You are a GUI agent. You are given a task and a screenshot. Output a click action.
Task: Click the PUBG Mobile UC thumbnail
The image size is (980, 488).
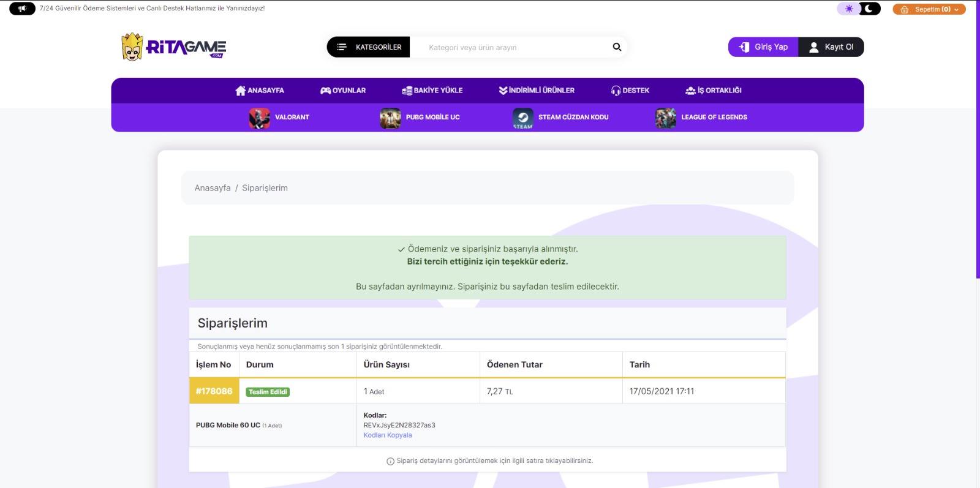(x=390, y=118)
